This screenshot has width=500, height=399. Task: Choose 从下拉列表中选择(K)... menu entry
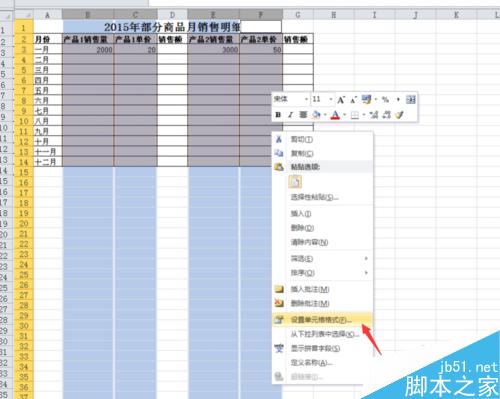pos(322,334)
